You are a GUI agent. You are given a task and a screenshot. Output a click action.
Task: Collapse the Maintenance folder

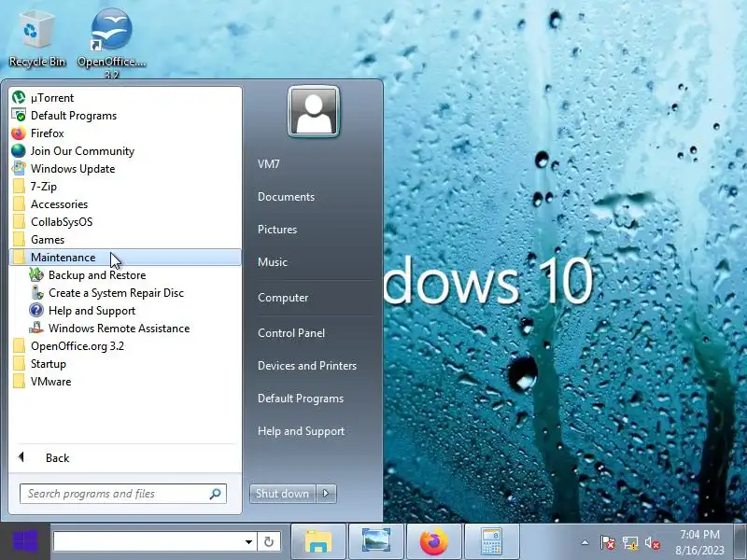point(125,258)
